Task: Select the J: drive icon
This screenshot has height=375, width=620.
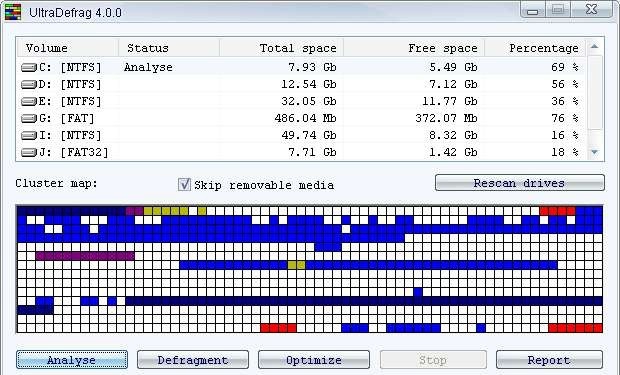Action: tap(29, 153)
